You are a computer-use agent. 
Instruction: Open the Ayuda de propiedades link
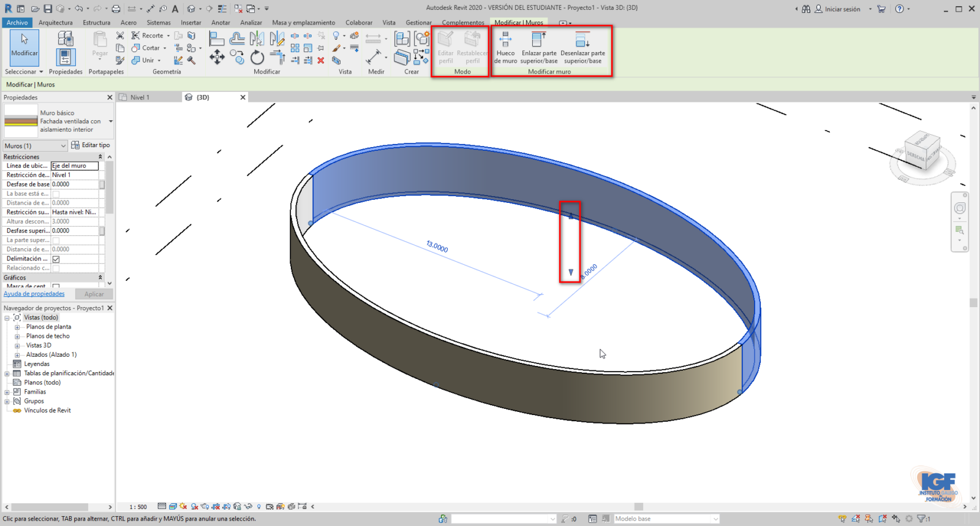pos(34,294)
